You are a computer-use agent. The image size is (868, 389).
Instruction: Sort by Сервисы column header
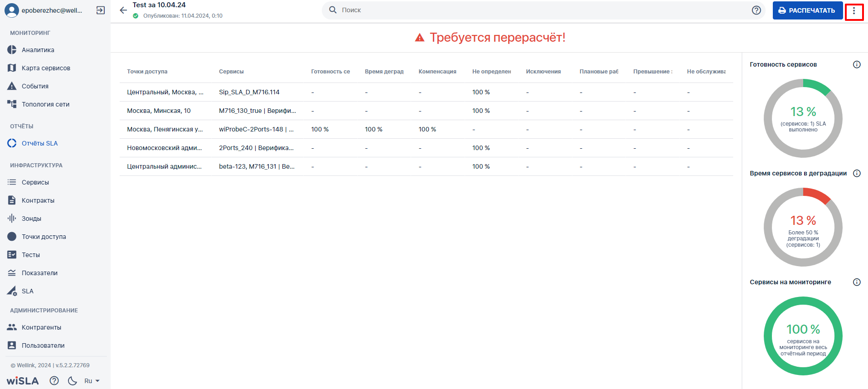(x=231, y=72)
